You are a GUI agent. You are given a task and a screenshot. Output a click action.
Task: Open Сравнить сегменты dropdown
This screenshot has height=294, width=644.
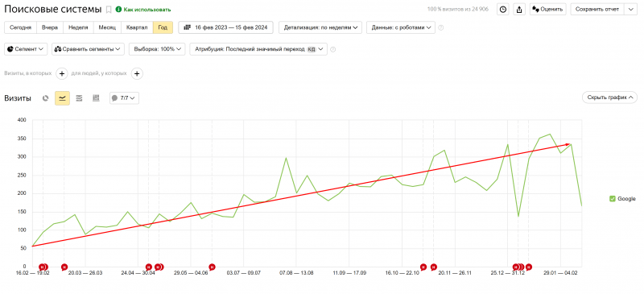click(x=88, y=49)
